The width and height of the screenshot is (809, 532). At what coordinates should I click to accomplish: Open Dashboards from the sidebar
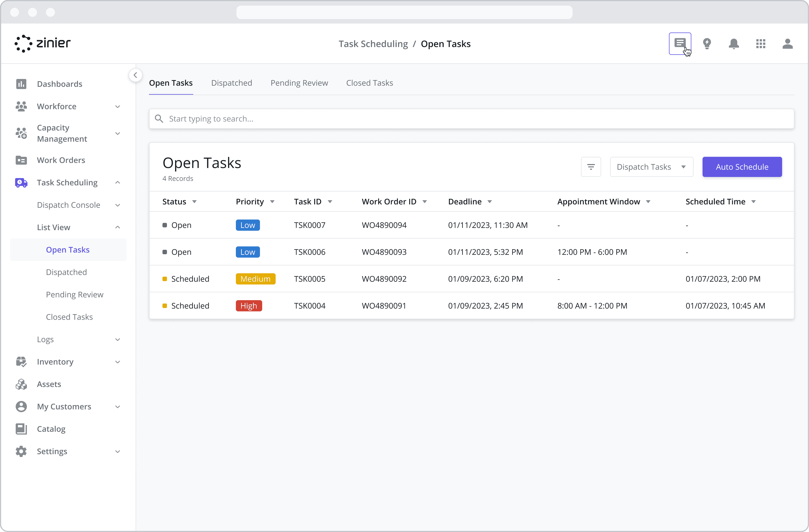[59, 84]
